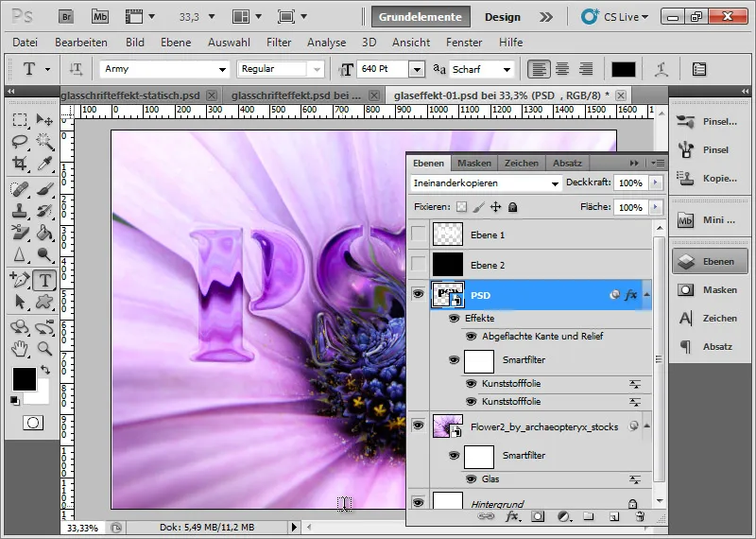Select the Design workspace
The width and height of the screenshot is (756, 539).
point(503,17)
